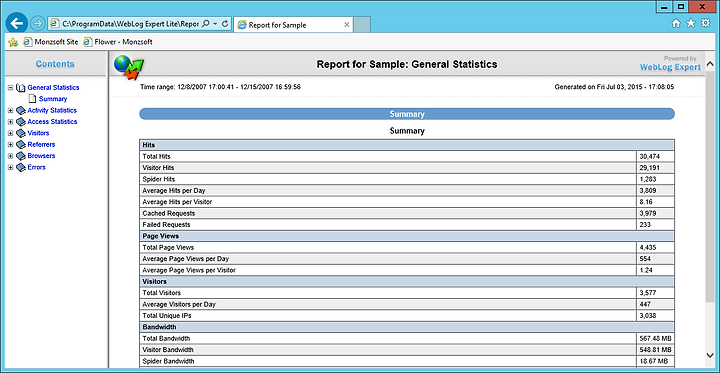This screenshot has height=373, width=720.
Task: Open the Browsers section link
Action: coord(41,156)
